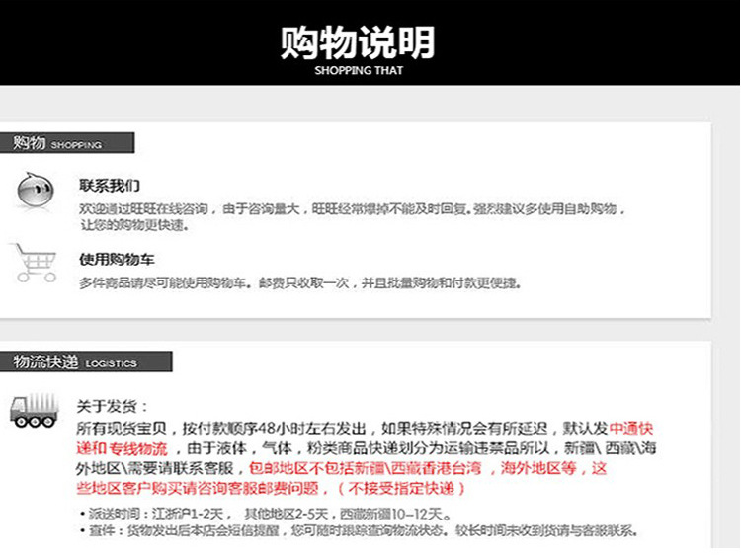The width and height of the screenshot is (741, 560).
Task: Click the 让您的购物更快速 text line
Action: pyautogui.click(x=135, y=225)
